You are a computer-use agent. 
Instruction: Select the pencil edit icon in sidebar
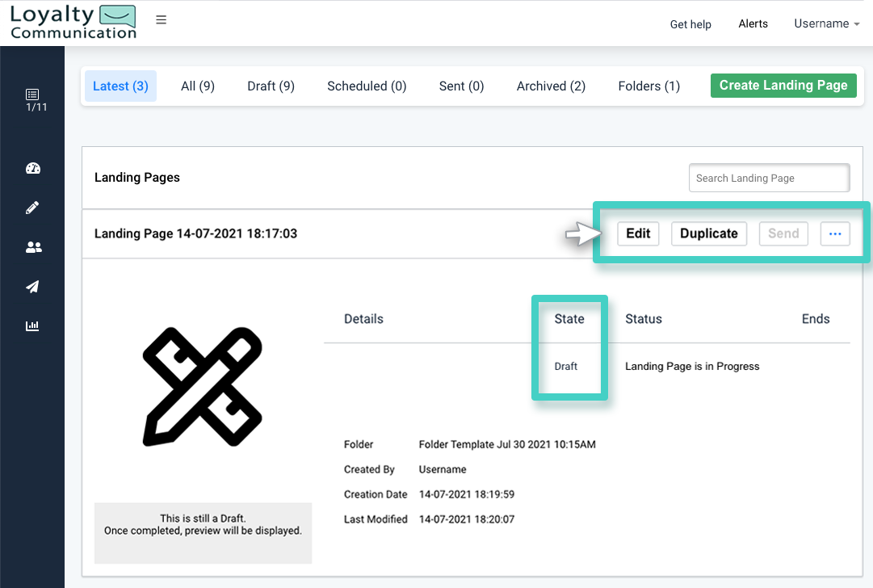click(33, 208)
